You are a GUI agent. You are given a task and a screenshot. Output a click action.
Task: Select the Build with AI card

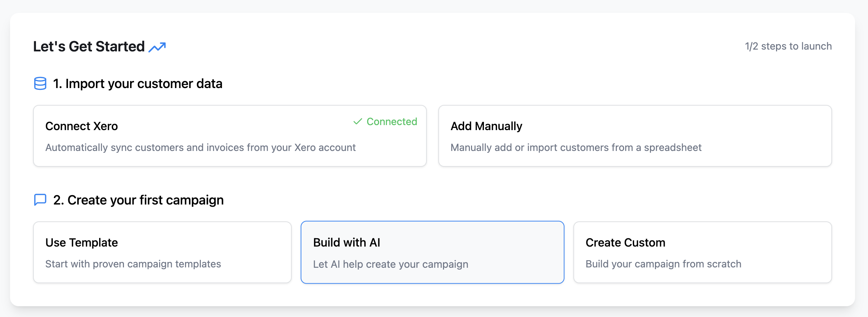pos(432,252)
